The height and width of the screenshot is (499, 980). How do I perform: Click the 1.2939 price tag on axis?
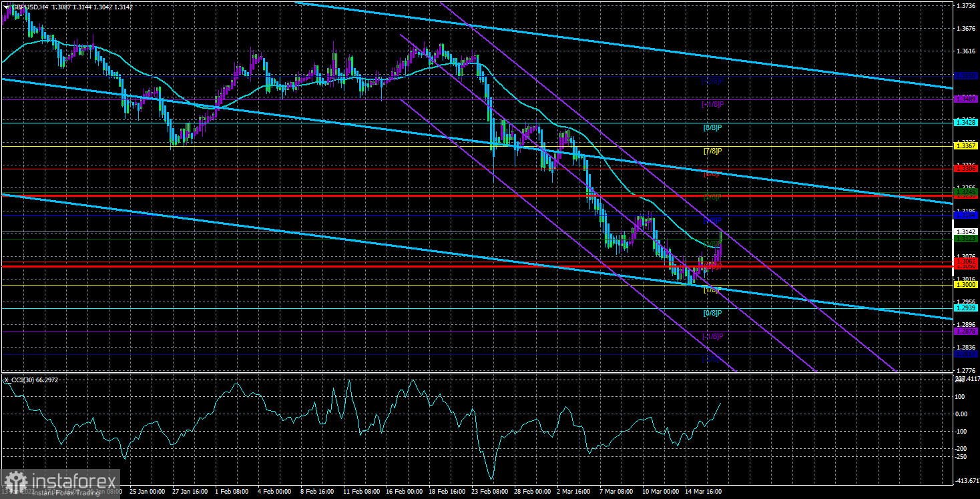[966, 308]
